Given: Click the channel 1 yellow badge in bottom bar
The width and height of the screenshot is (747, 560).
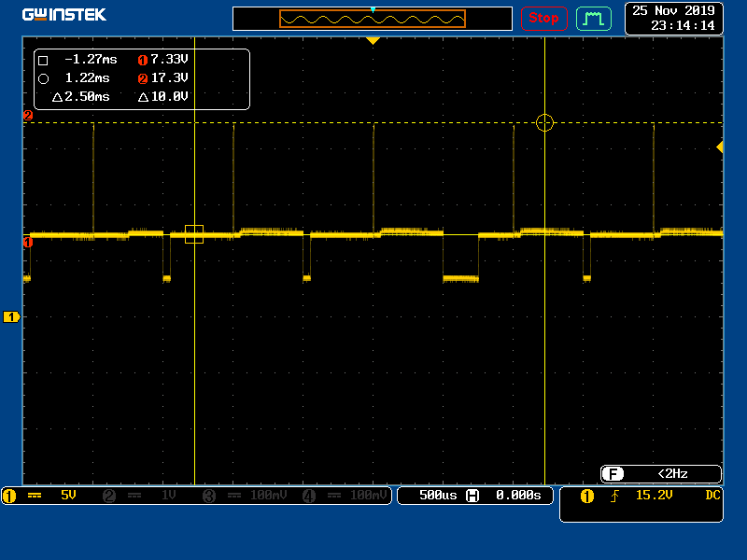Looking at the screenshot, I should tap(9, 497).
